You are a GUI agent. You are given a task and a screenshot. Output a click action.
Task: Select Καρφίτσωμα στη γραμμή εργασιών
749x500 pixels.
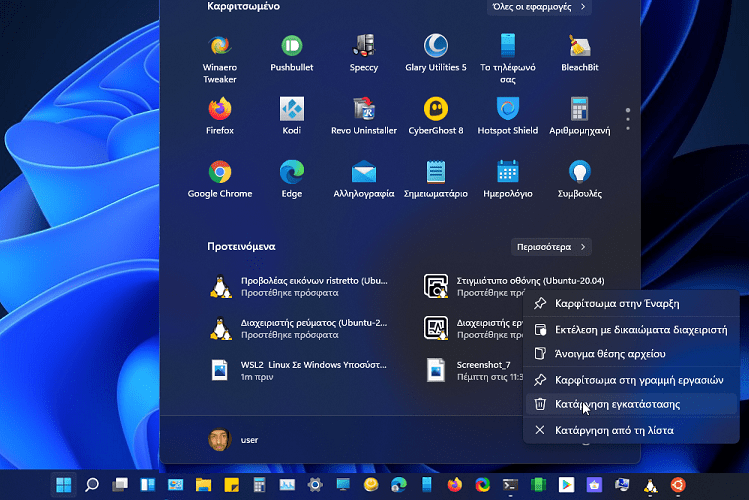pos(631,380)
